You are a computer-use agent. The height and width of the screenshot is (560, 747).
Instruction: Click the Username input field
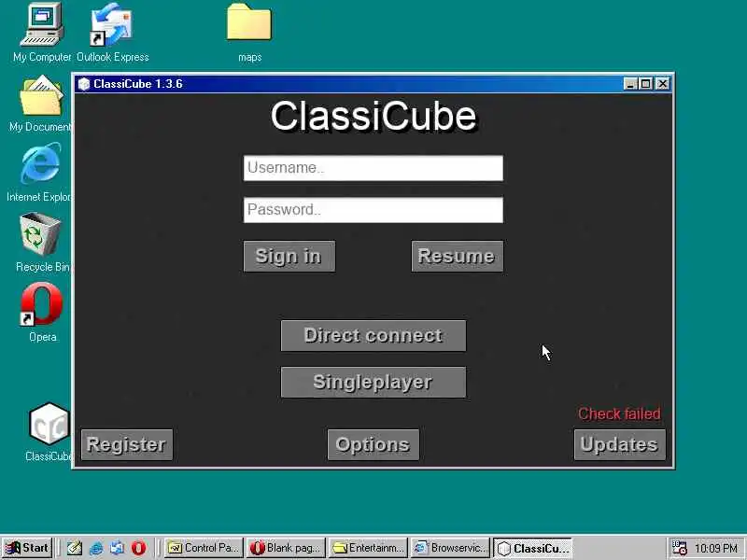tap(373, 168)
